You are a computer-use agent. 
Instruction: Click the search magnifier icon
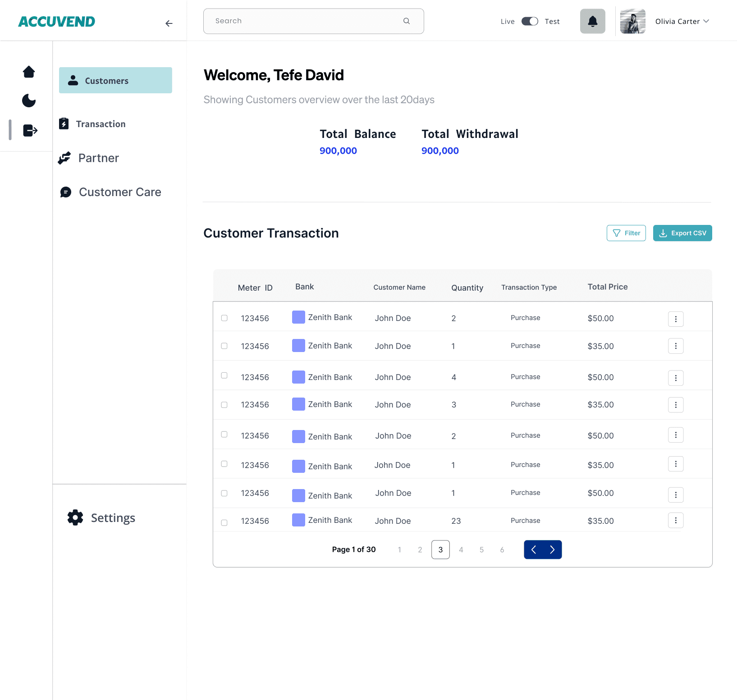407,21
